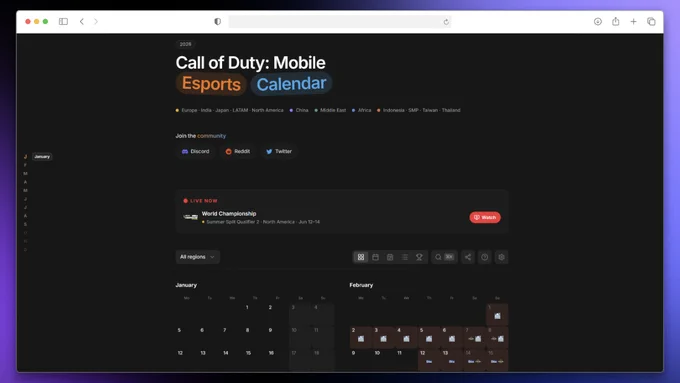The width and height of the screenshot is (680, 383).
Task: Open the search magnifier in the toolbar
Action: tap(438, 257)
